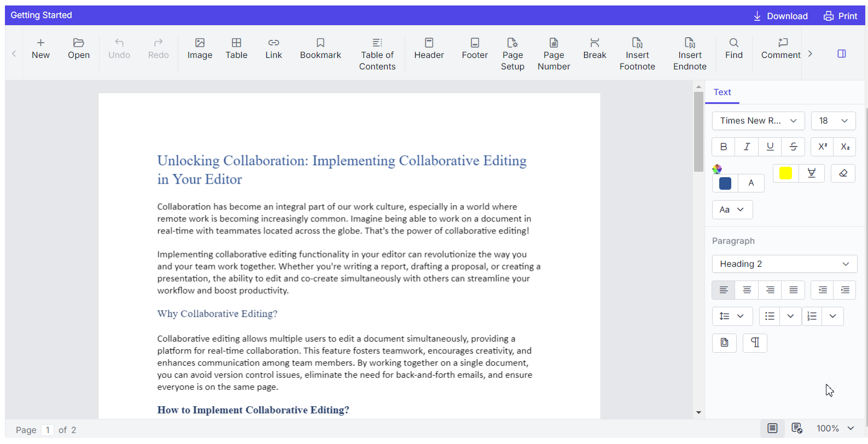Toggle Bold formatting
Viewport: 868px width, 444px height.
724,147
